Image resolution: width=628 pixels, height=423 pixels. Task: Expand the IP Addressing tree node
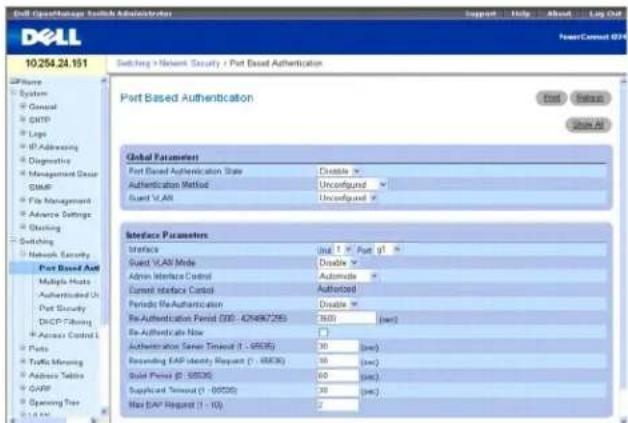point(23,147)
